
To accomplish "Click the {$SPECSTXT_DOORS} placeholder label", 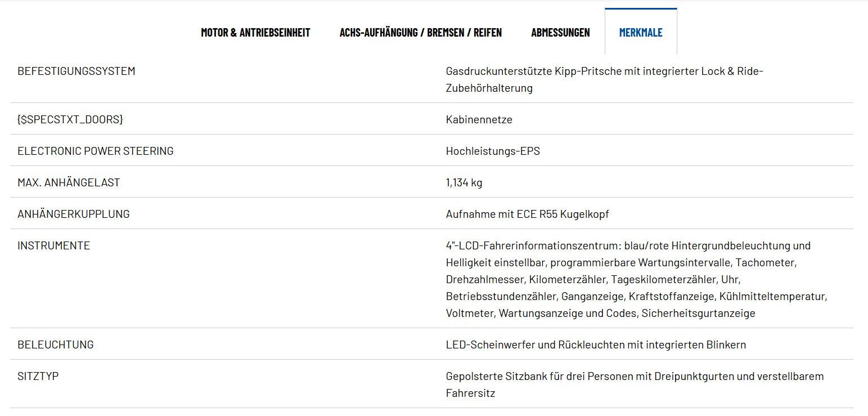I will click(70, 119).
